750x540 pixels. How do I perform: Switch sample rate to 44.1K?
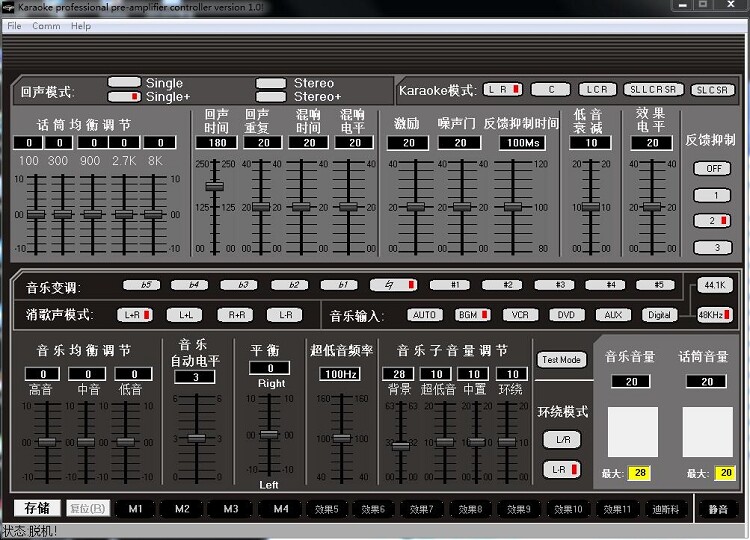715,285
